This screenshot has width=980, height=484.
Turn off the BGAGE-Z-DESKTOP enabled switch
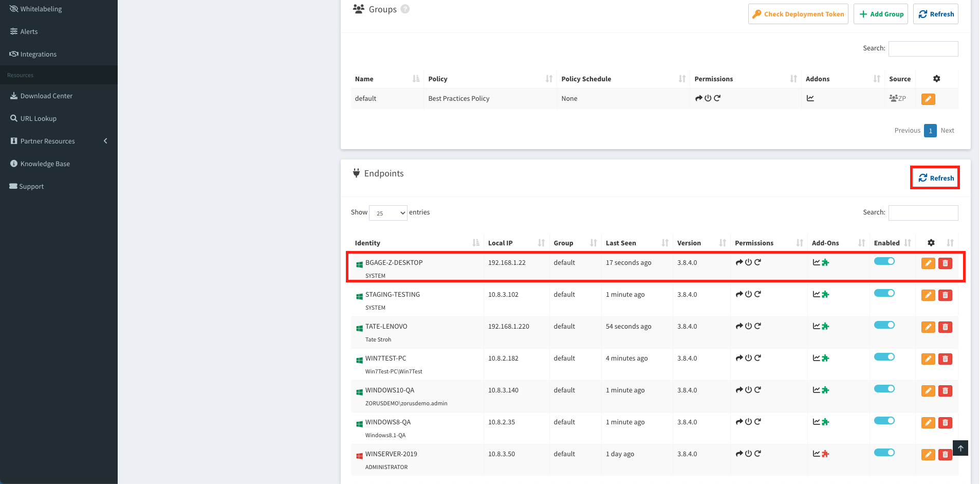[x=884, y=261]
